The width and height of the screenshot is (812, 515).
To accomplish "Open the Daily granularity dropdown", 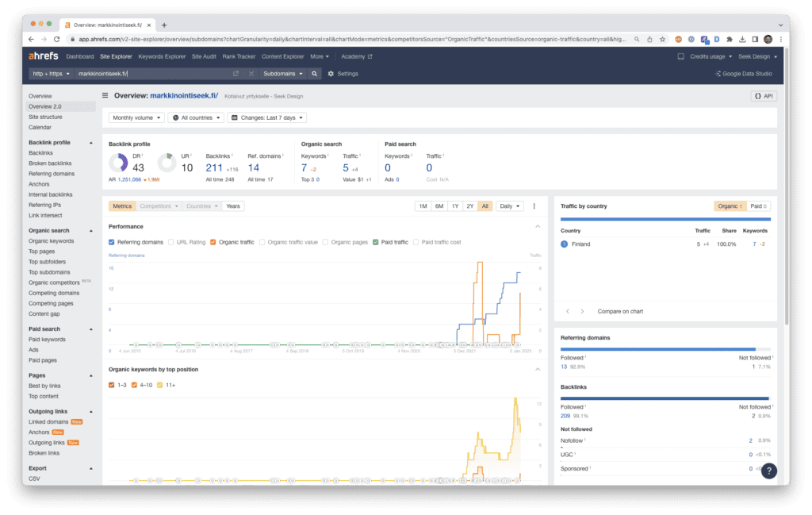I will pyautogui.click(x=510, y=206).
